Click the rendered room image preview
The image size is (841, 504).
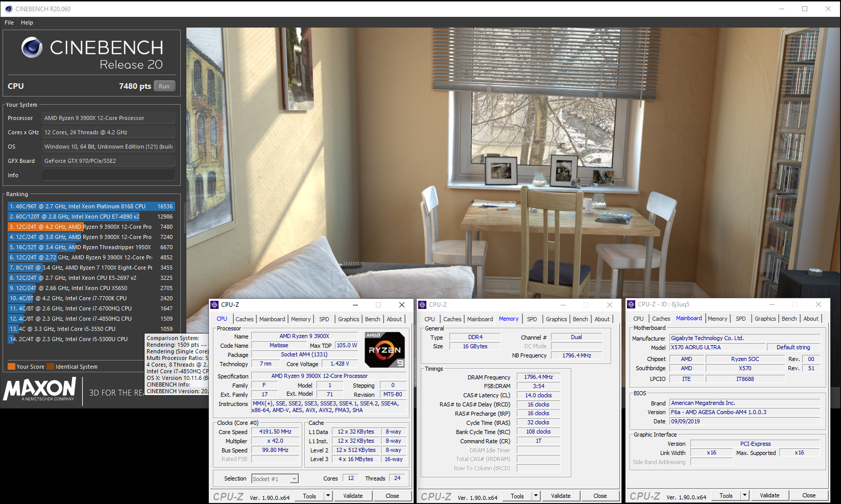(x=513, y=163)
